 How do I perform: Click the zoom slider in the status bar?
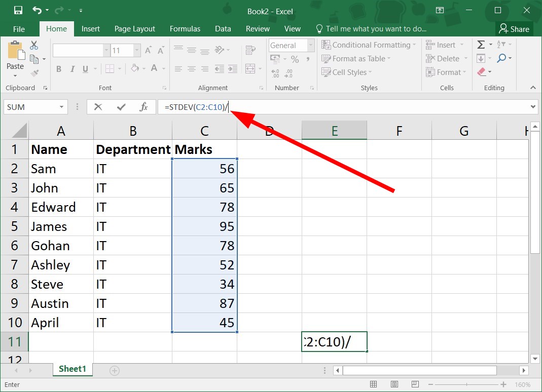(x=467, y=384)
